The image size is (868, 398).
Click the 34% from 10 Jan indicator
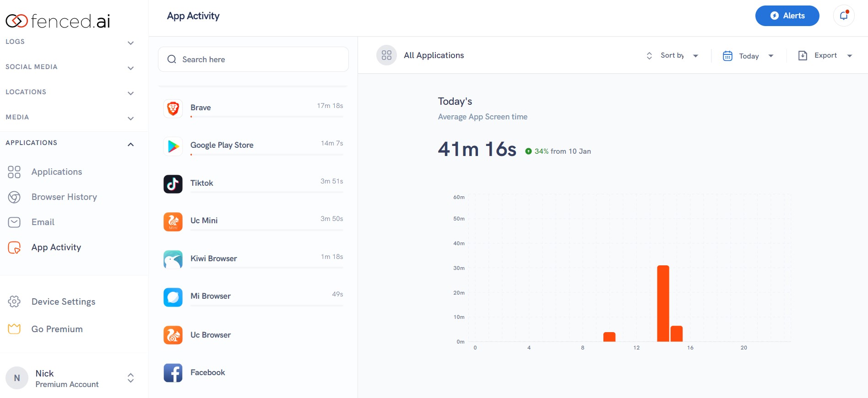pyautogui.click(x=558, y=151)
